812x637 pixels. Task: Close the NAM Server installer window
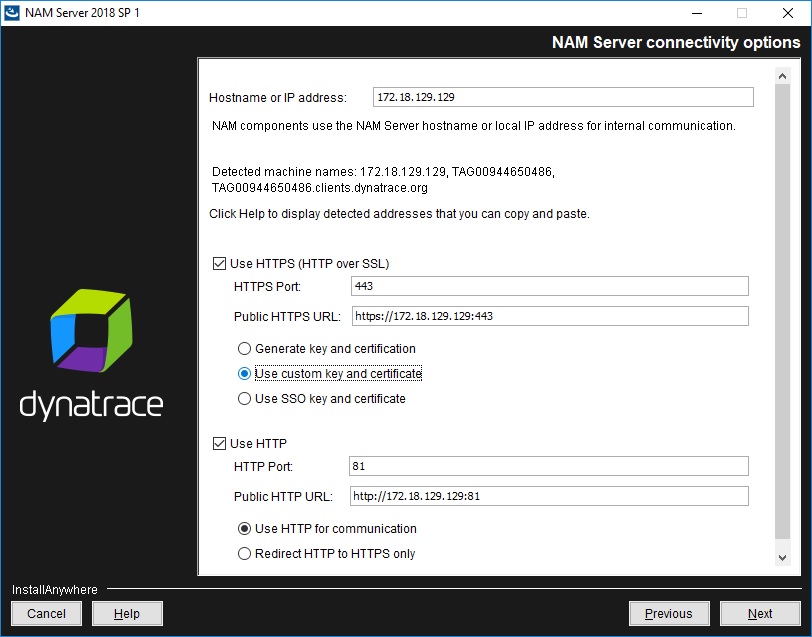[x=788, y=13]
